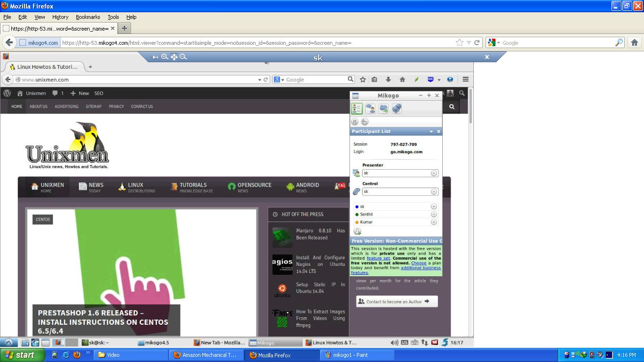The image size is (644, 362).
Task: Click the round icon beside Mikogo pause
Action: coord(364,122)
